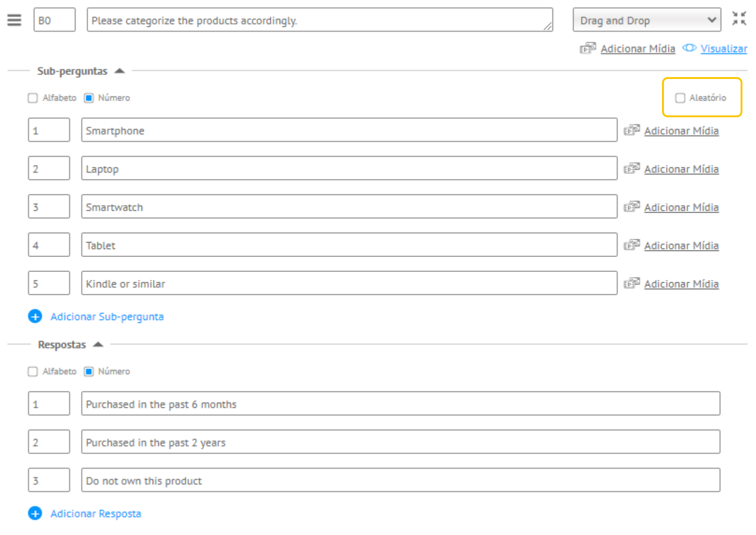This screenshot has height=535, width=756.
Task: Collapse the Sub-perguntas section
Action: point(120,71)
